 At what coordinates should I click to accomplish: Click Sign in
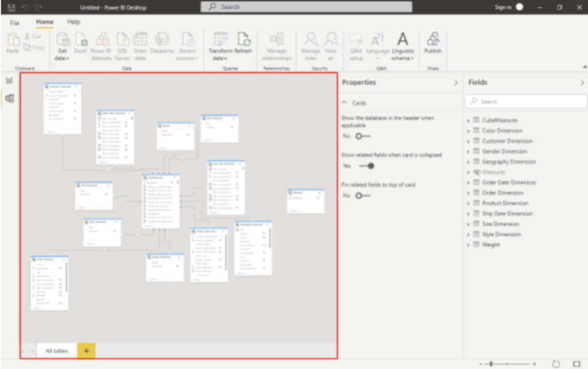[x=503, y=7]
